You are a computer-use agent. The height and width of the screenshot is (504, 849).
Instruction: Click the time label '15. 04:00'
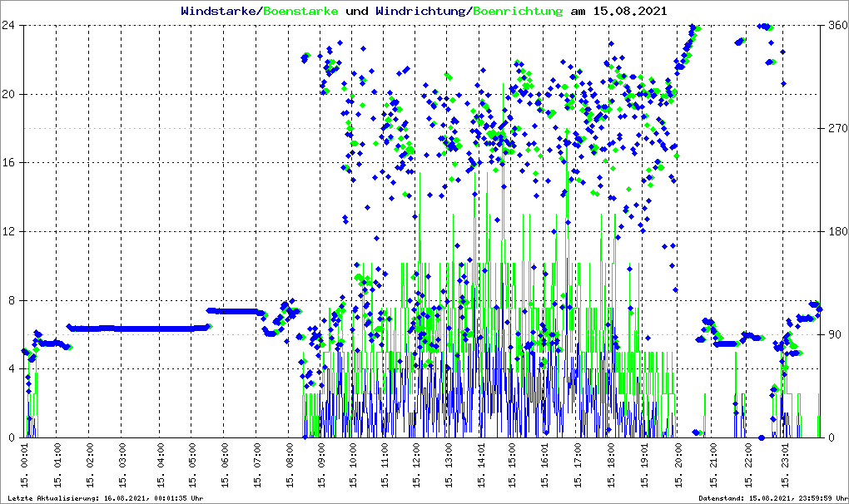(x=161, y=465)
